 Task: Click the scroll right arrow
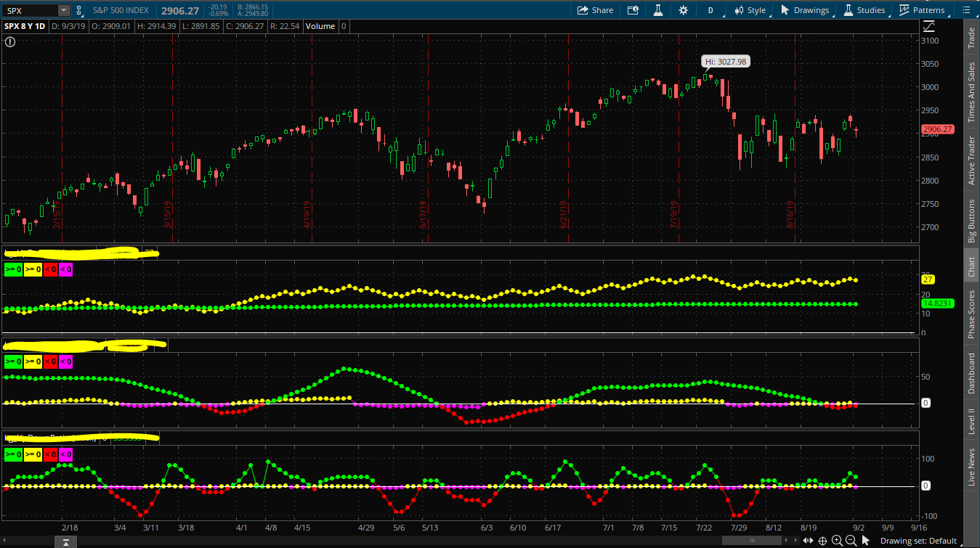794,541
